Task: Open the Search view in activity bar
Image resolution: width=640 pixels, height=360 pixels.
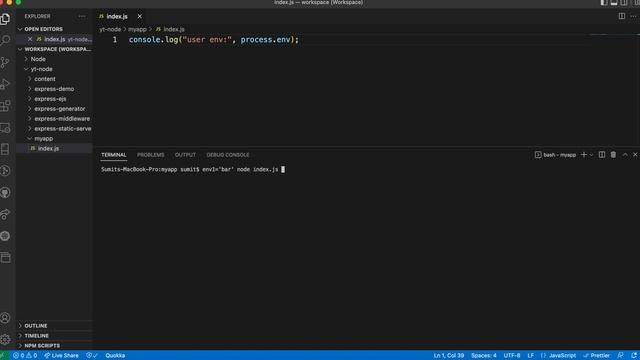Action: [5, 40]
